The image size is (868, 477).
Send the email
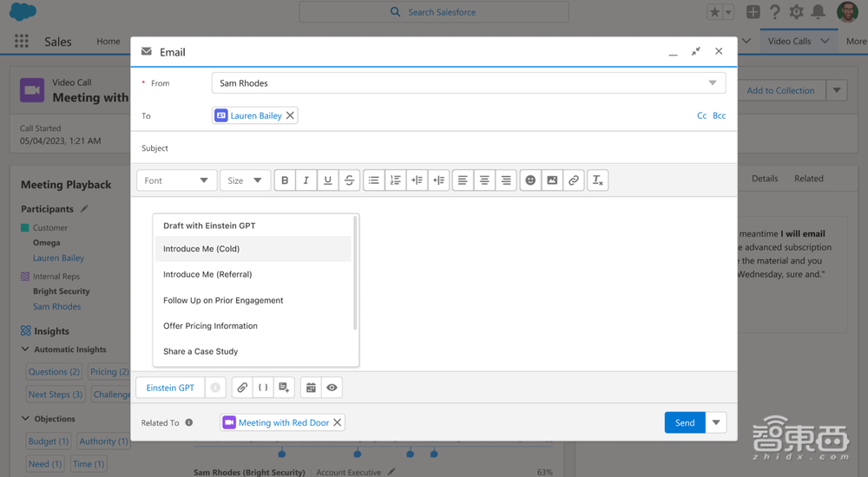coord(685,422)
